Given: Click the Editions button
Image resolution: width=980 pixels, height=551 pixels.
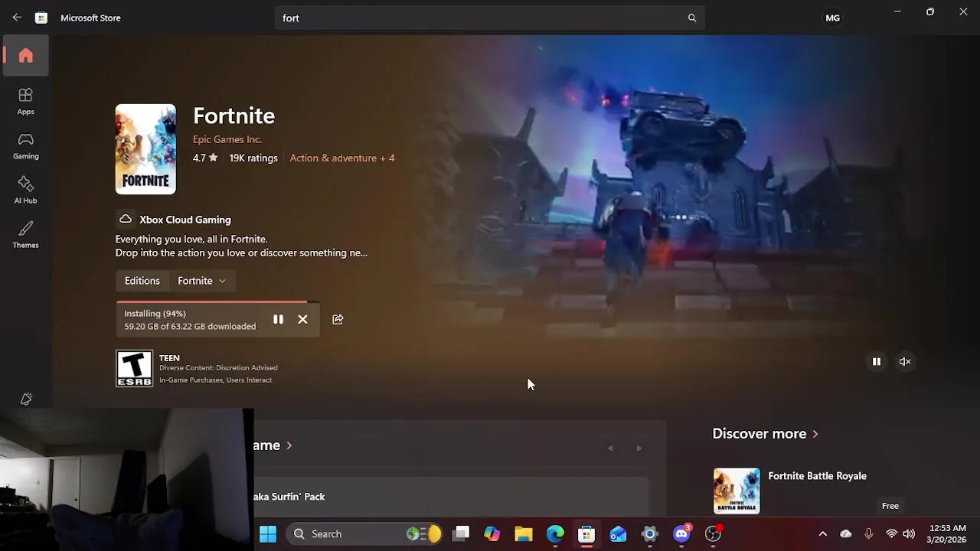Looking at the screenshot, I should [x=142, y=281].
